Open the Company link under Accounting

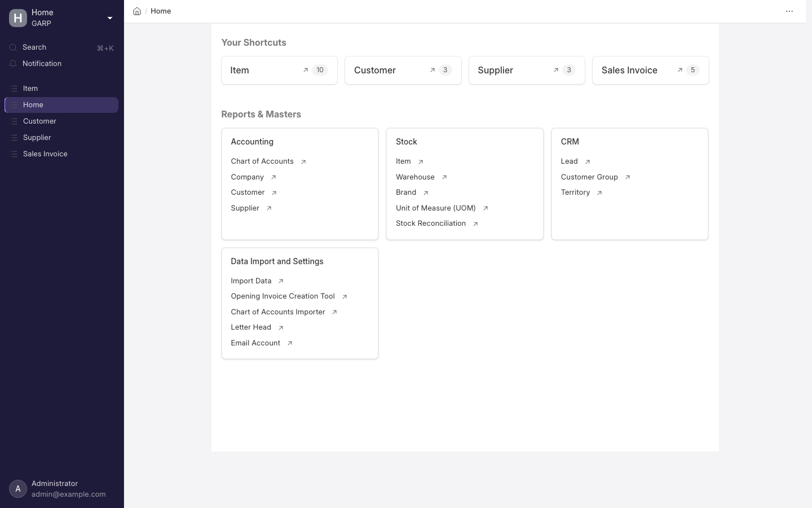point(247,177)
